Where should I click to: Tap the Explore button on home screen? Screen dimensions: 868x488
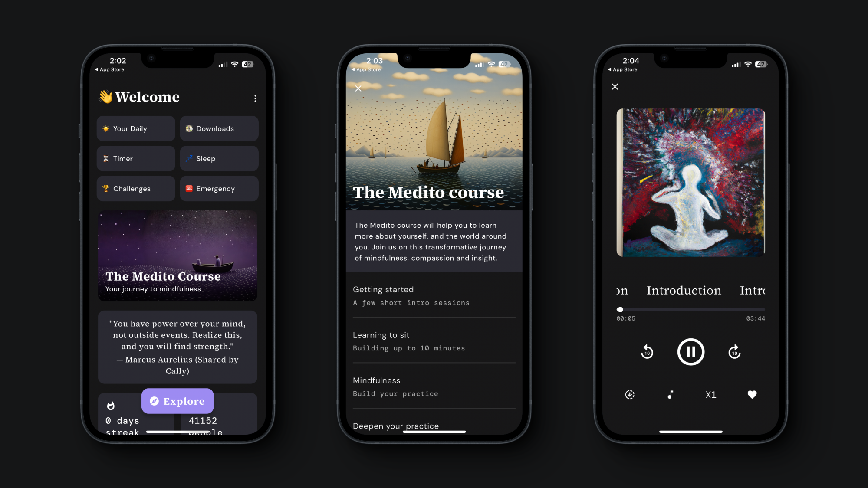[x=177, y=401]
